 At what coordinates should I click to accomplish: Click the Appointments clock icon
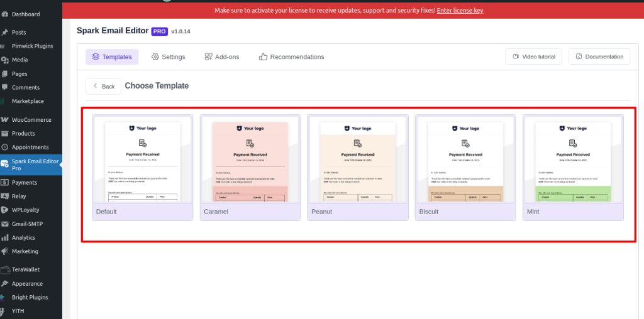point(4,147)
